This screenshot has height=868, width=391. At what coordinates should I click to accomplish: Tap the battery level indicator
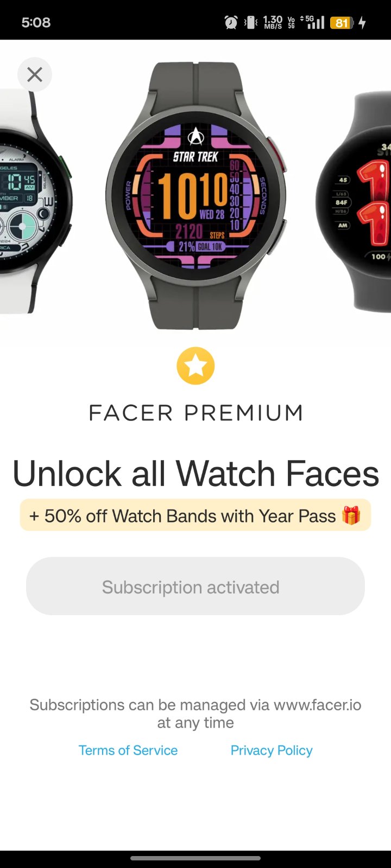pyautogui.click(x=342, y=23)
